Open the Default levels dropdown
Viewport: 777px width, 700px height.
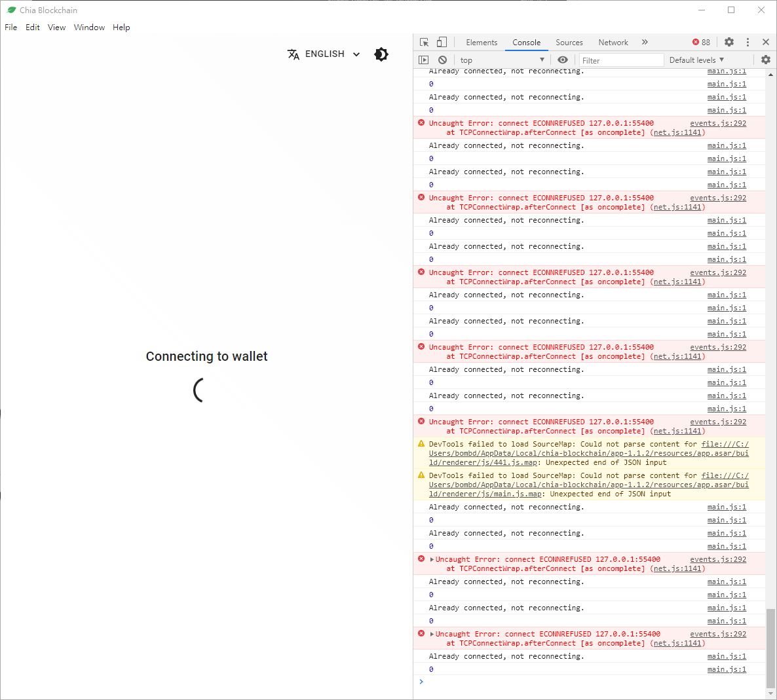[696, 60]
